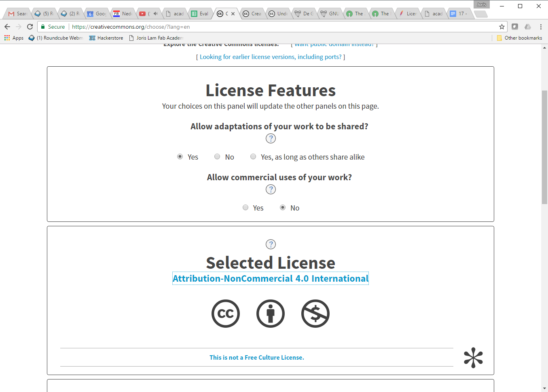This screenshot has width=548, height=392.
Task: Click the NonCommercial crossed dollar icon
Action: (x=315, y=314)
